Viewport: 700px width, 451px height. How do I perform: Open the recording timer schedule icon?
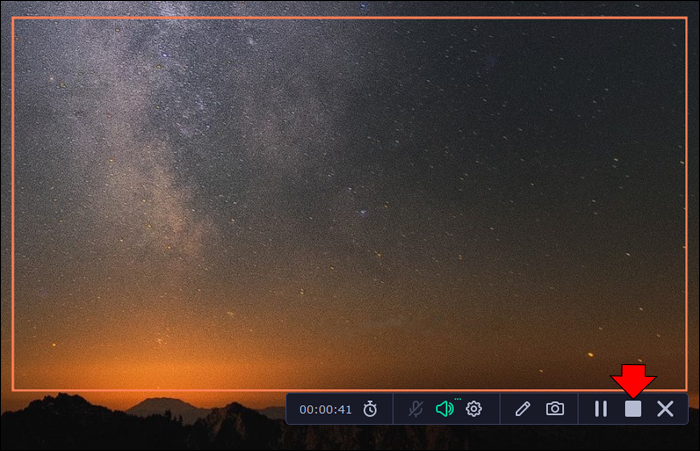click(370, 409)
